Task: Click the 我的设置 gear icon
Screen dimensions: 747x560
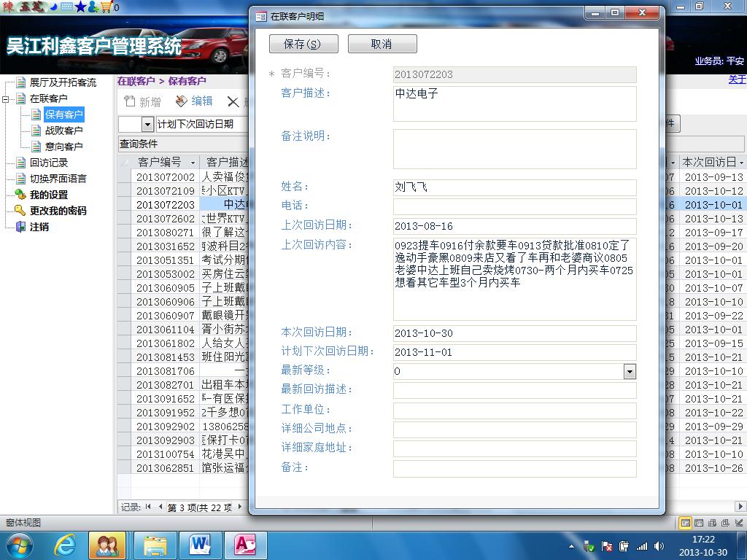Action: click(x=20, y=194)
